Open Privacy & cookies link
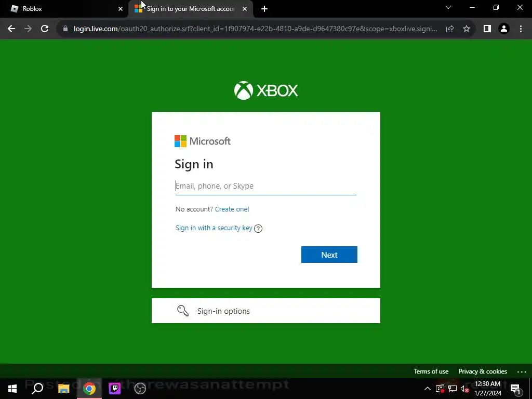The height and width of the screenshot is (399, 532). tap(483, 371)
